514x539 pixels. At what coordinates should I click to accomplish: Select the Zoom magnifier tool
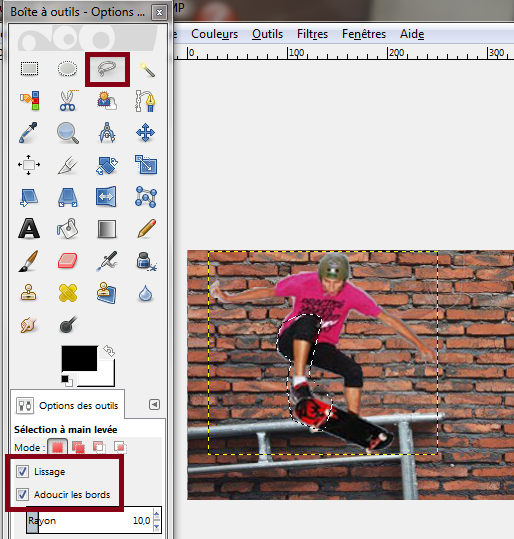pos(68,132)
